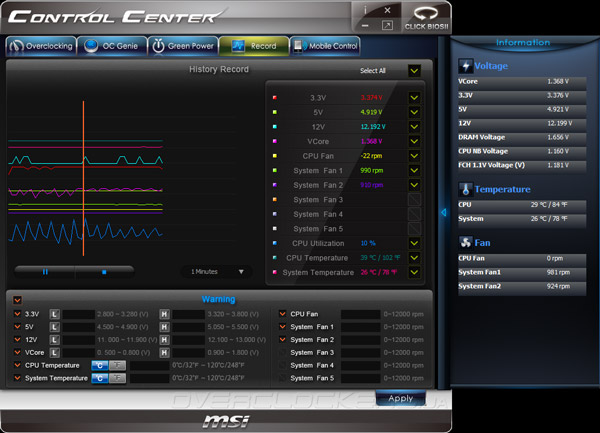Open the Mobile Control tab
Image resolution: width=600 pixels, height=433 pixels.
(325, 46)
